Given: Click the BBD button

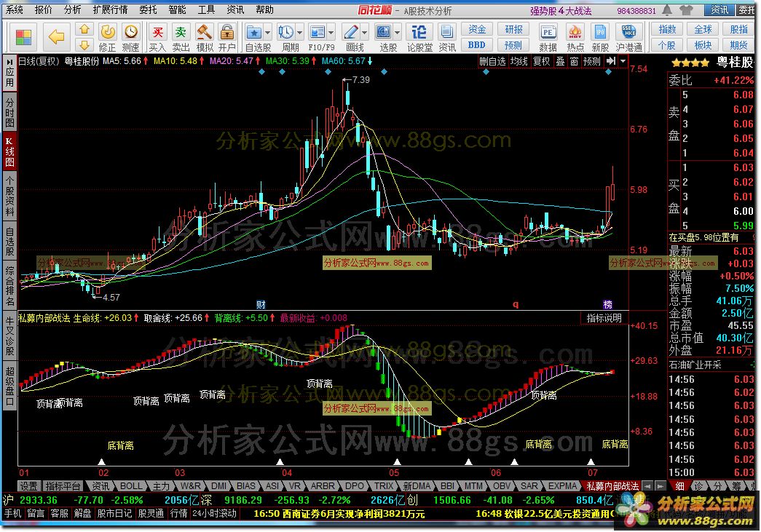Looking at the screenshot, I should (x=476, y=45).
